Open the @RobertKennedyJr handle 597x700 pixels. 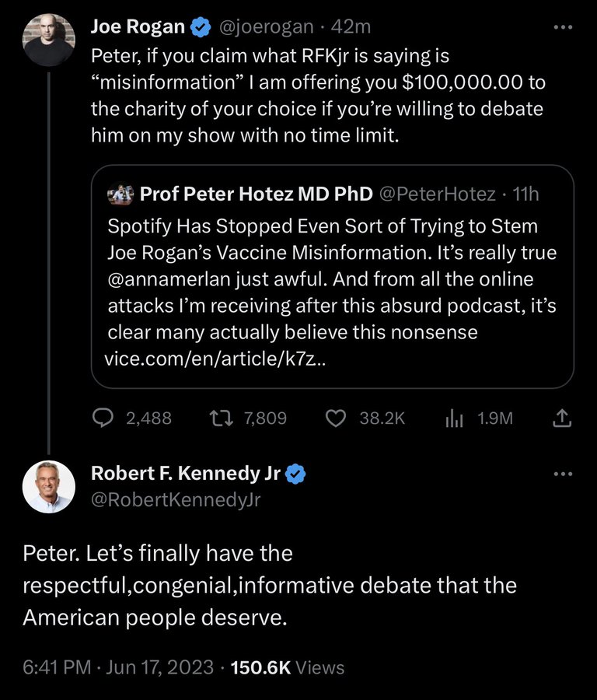click(x=176, y=500)
